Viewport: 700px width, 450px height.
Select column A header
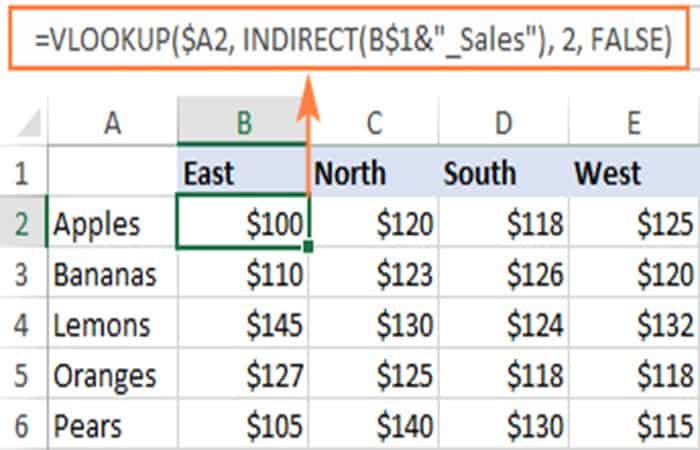point(112,123)
